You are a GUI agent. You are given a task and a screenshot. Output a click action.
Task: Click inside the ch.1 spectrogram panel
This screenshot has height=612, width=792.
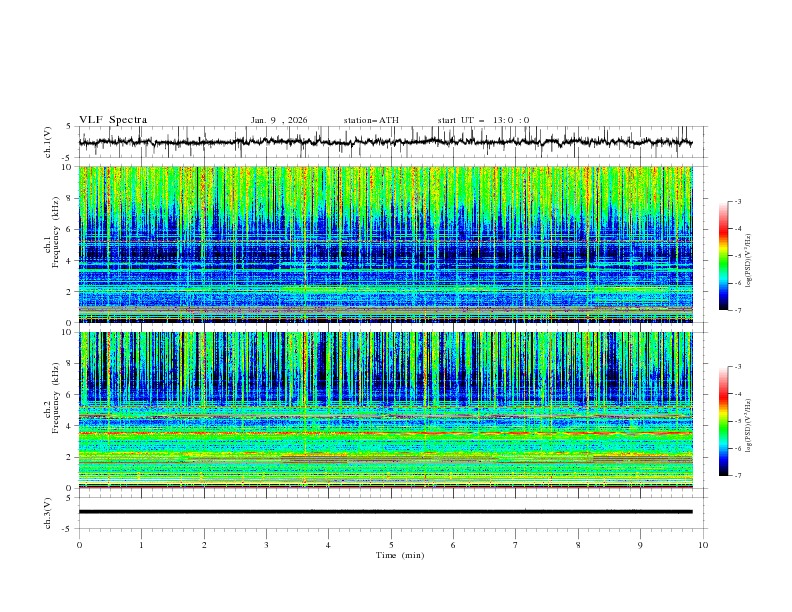[385, 244]
